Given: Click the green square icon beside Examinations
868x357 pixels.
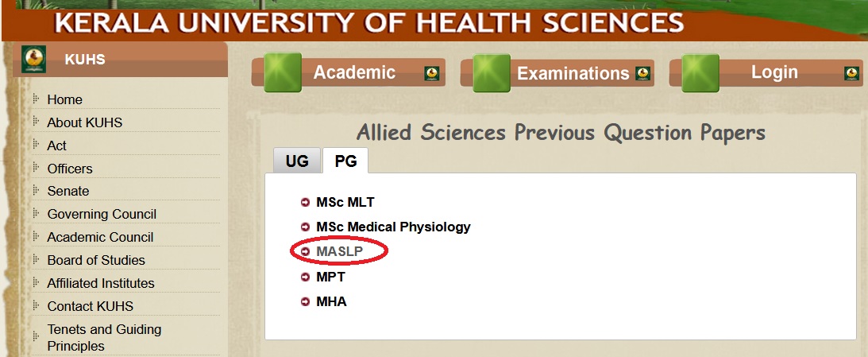Looking at the screenshot, I should [492, 73].
